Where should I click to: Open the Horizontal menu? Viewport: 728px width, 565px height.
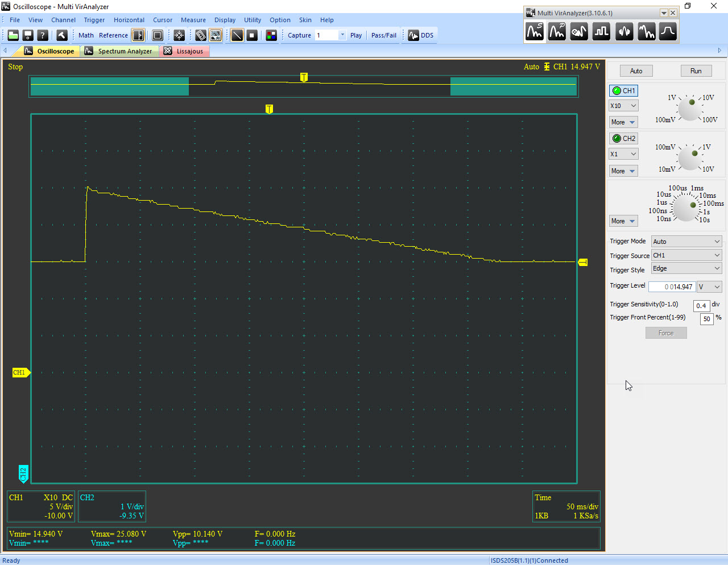[x=129, y=20]
